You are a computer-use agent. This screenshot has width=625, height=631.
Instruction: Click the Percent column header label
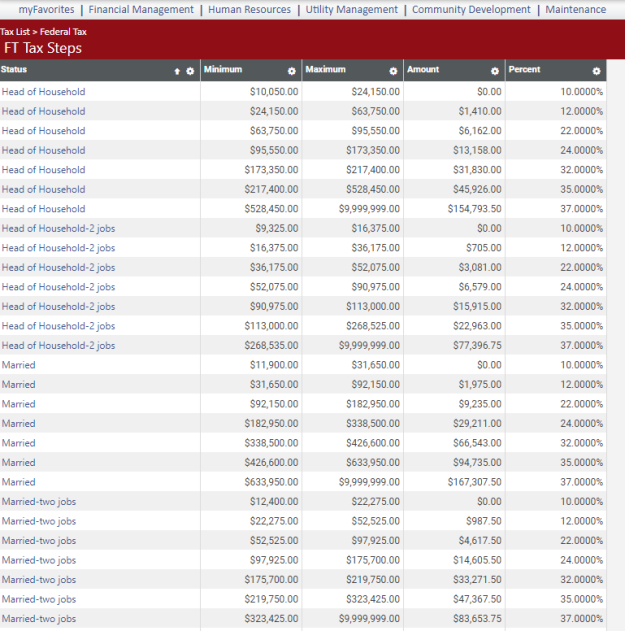(524, 70)
